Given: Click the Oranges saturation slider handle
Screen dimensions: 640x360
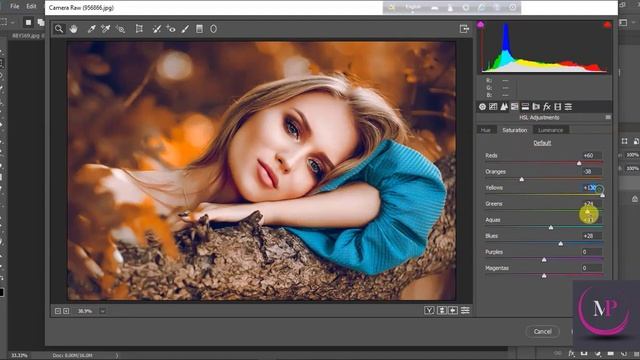Looking at the screenshot, I should click(x=522, y=179).
